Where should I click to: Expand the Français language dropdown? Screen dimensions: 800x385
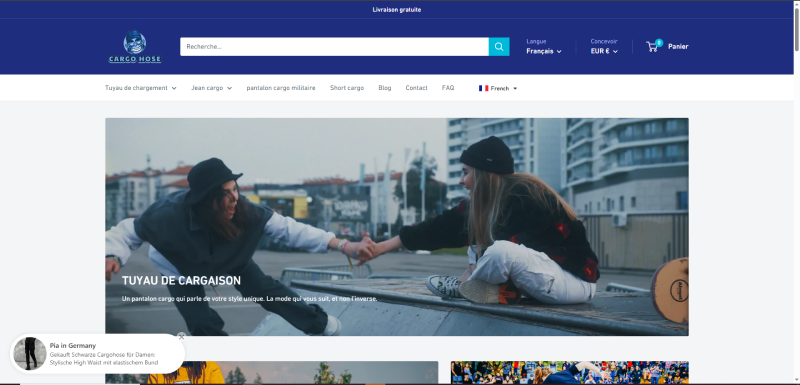[x=544, y=51]
